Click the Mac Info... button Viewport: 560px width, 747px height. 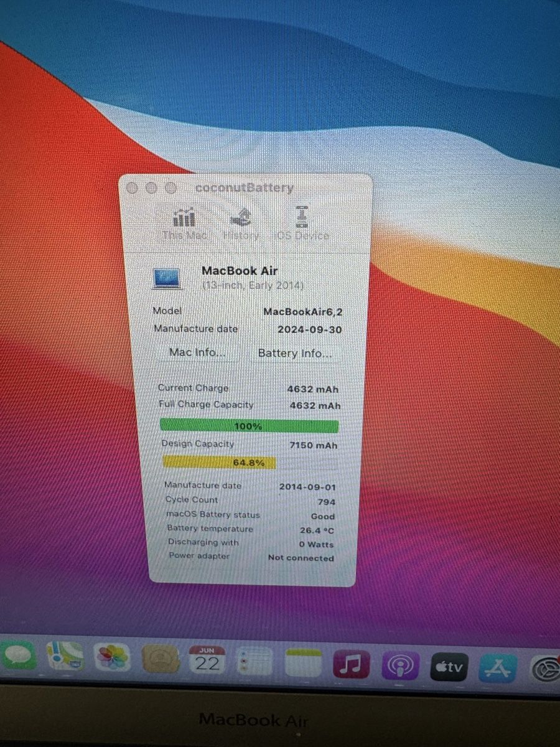[197, 352]
